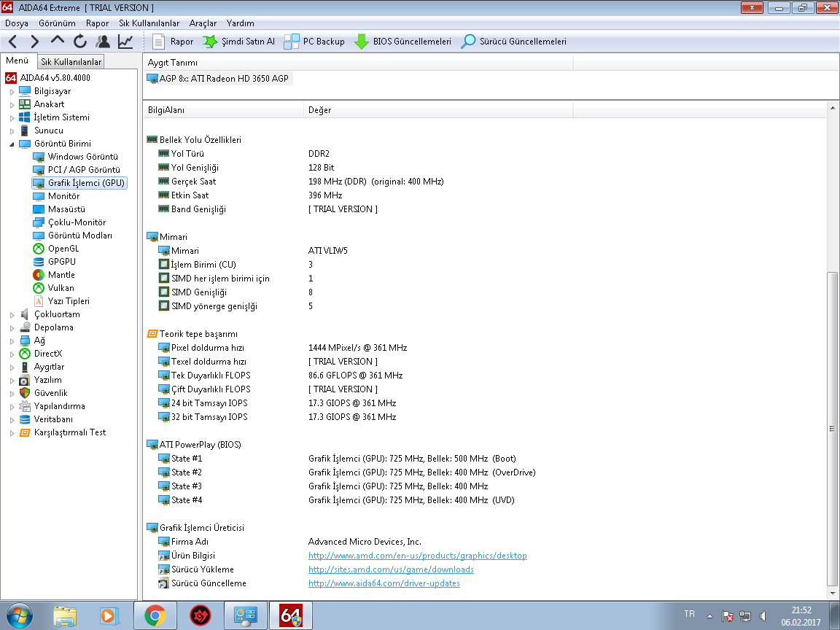The width and height of the screenshot is (840, 630).
Task: Collapse the Görüntü Birimi tree node
Action: pos(12,144)
